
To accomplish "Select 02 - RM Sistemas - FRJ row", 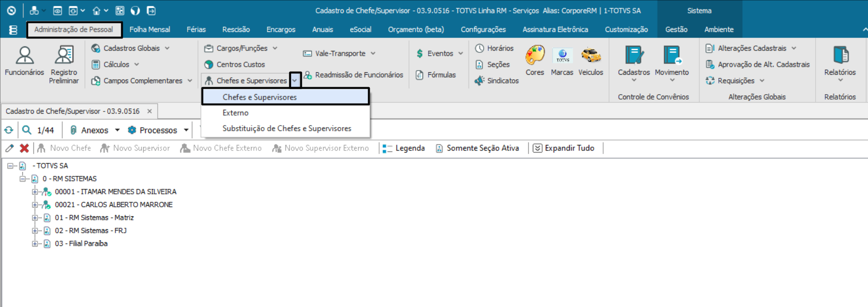I will click(90, 231).
